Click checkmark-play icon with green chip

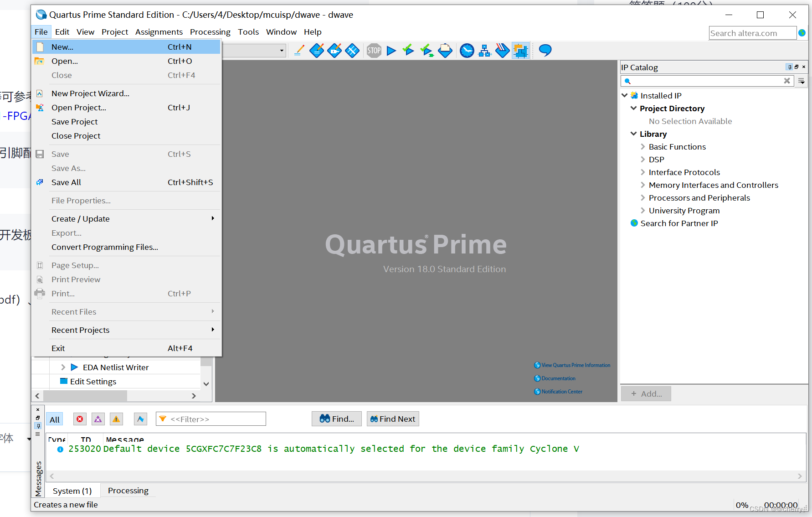pos(427,51)
